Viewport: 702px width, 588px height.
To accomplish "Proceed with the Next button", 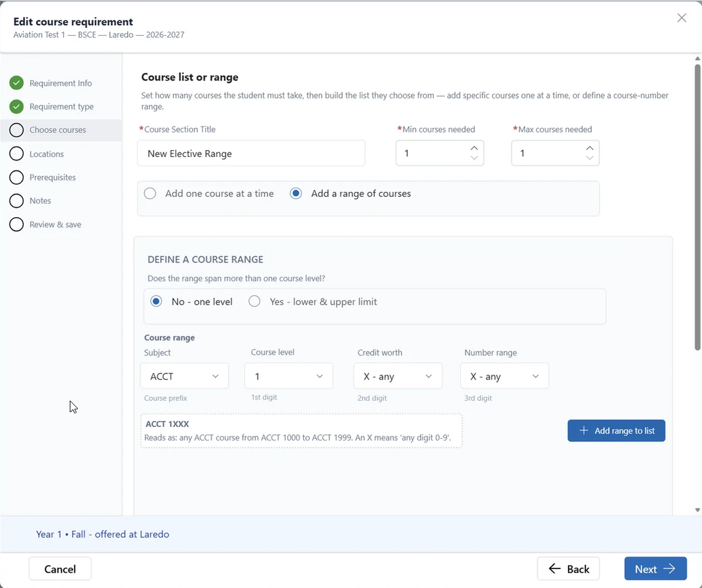I will pyautogui.click(x=655, y=569).
